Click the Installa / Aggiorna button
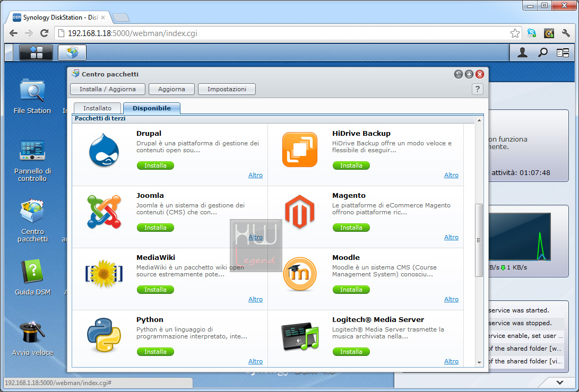The width and height of the screenshot is (579, 392). [107, 89]
